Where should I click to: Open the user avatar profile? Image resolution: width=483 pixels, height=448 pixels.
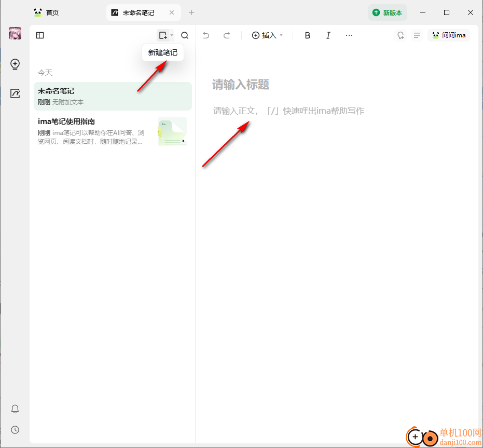[x=15, y=33]
